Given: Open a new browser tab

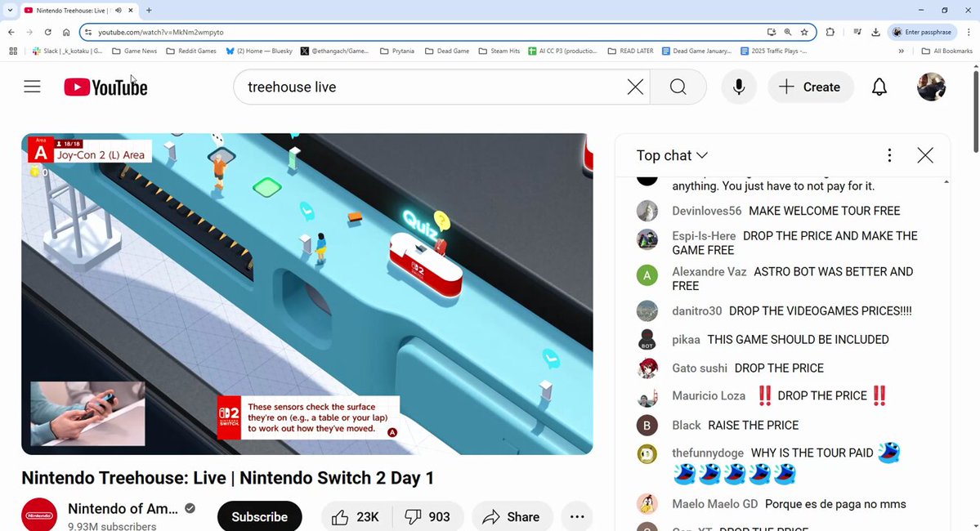Looking at the screenshot, I should (149, 10).
